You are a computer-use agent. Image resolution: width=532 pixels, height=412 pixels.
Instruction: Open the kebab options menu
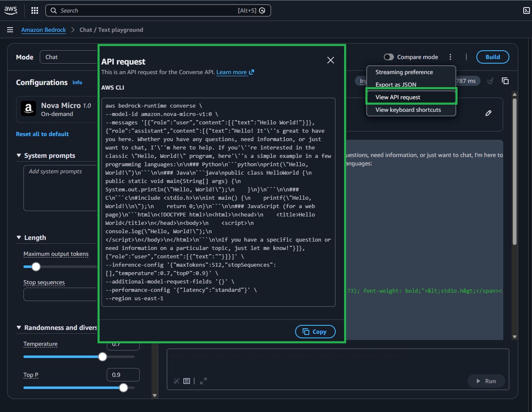[450, 57]
